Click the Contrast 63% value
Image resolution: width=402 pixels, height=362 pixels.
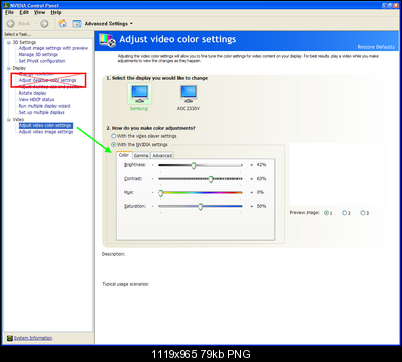[261, 179]
